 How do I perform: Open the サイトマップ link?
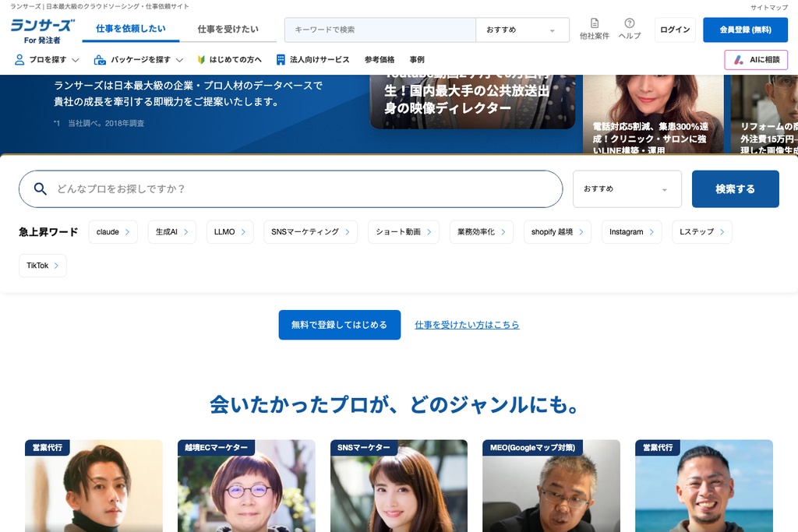pyautogui.click(x=769, y=7)
